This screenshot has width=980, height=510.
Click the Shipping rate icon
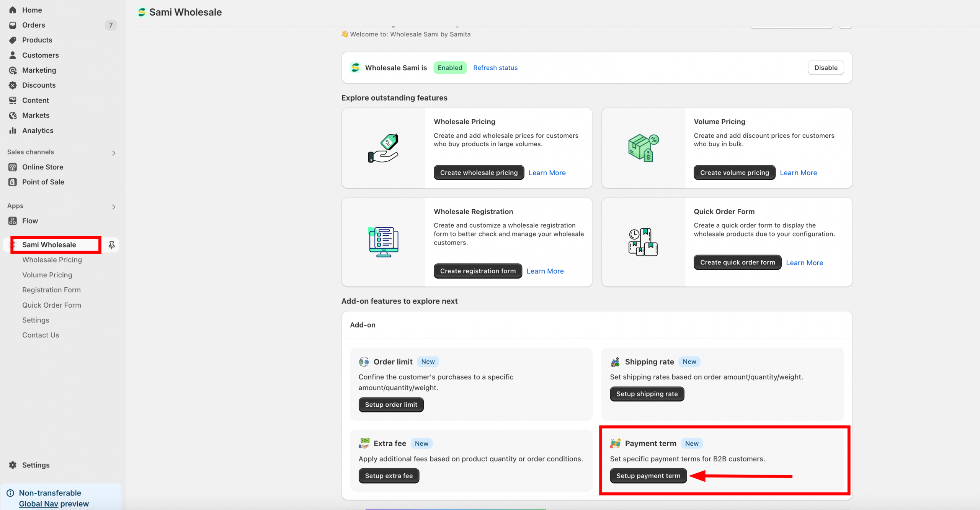(x=615, y=362)
